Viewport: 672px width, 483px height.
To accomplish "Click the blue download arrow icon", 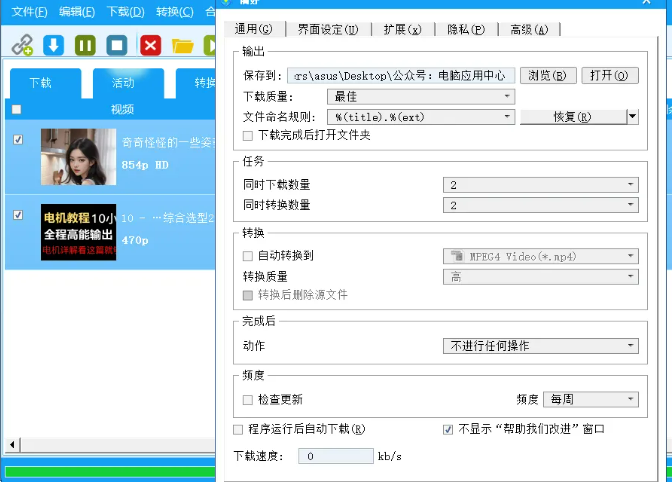I will coord(54,45).
